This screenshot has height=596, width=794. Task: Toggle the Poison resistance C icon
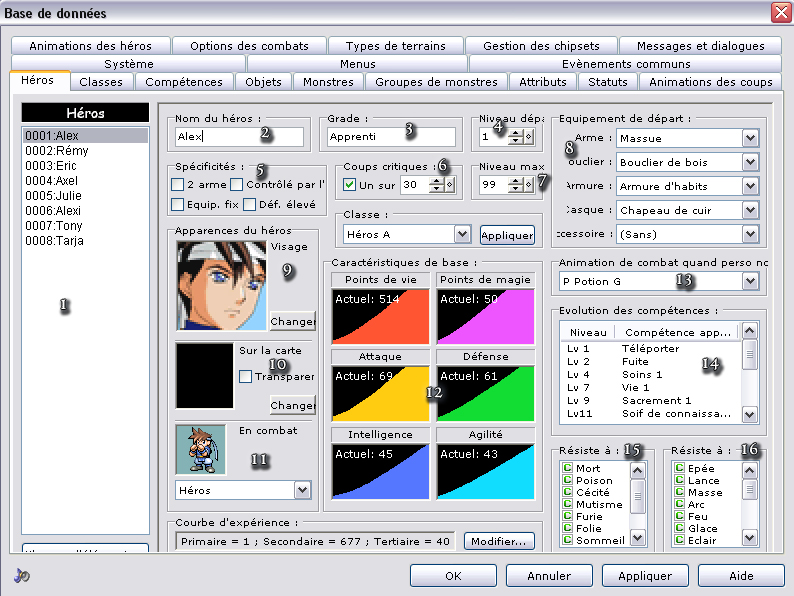[568, 480]
